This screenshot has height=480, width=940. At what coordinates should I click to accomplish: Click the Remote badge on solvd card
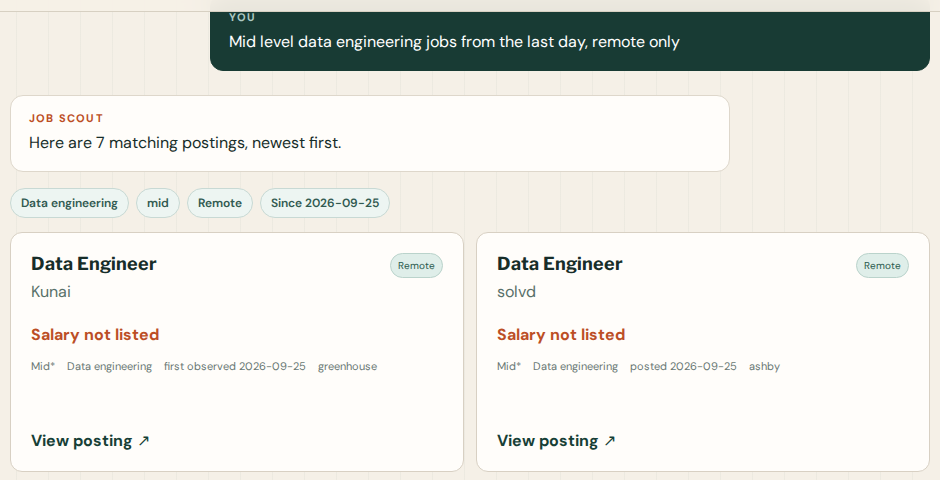[x=882, y=265]
